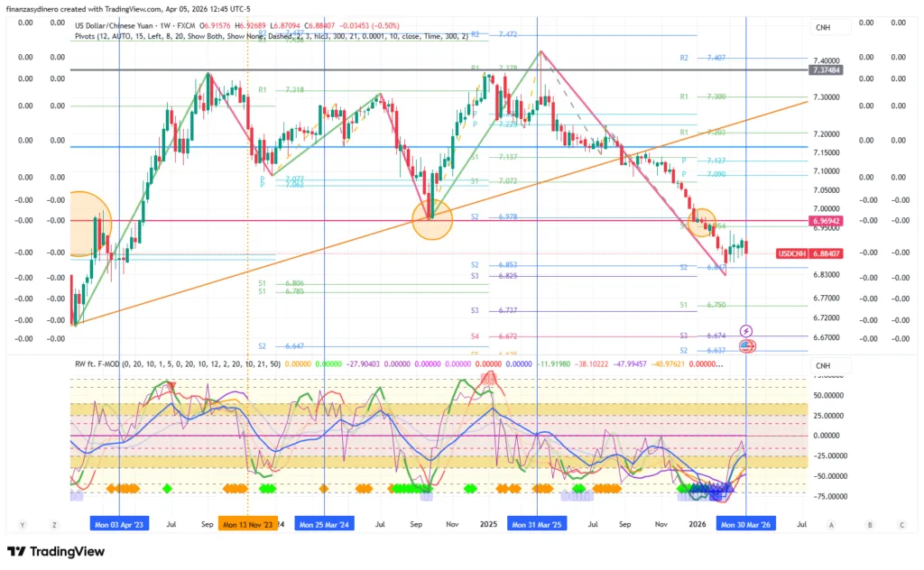Click the orange Mon 13 Nov '23 date marker
Viewport: 924px width, 570px height.
246,524
